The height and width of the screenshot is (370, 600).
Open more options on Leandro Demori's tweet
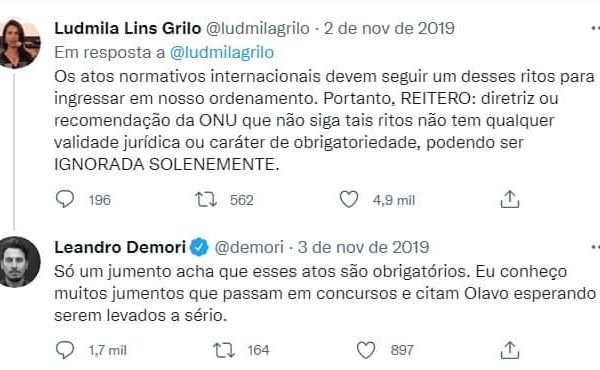595,248
